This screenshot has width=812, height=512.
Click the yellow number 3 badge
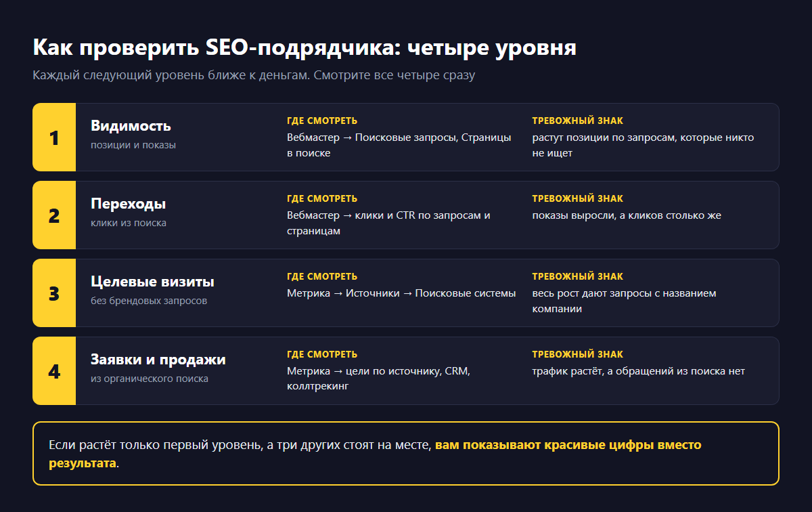pos(54,293)
